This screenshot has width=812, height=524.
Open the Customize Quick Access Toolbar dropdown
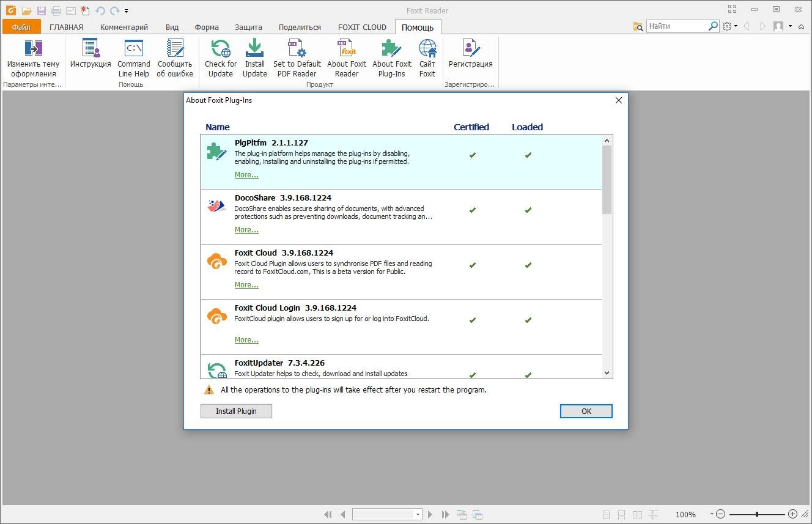coord(126,11)
